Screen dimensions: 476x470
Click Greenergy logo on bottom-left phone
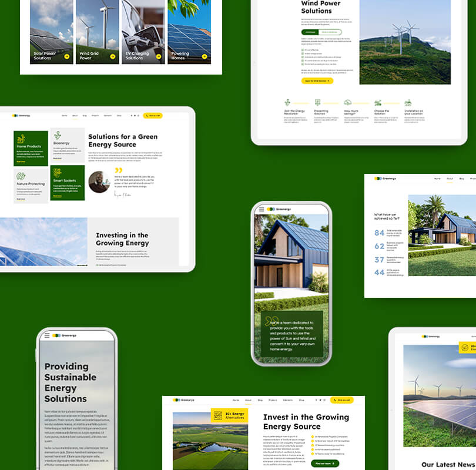(65, 335)
